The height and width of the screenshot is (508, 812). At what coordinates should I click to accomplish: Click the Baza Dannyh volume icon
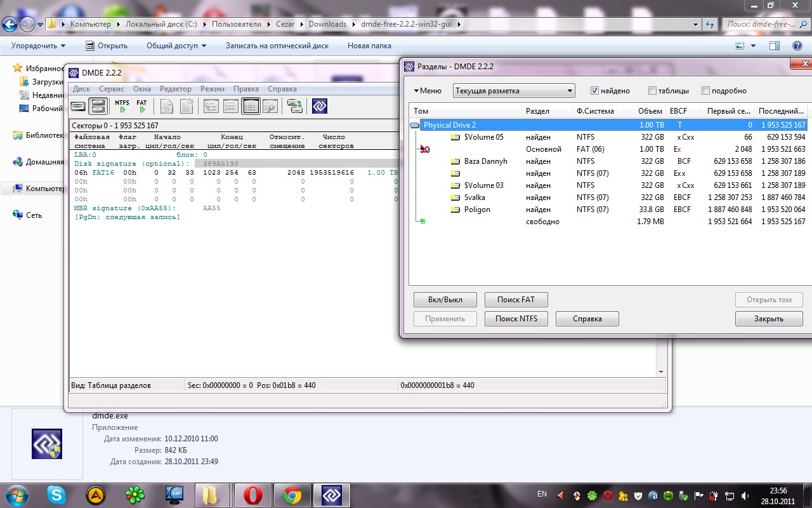[x=455, y=161]
